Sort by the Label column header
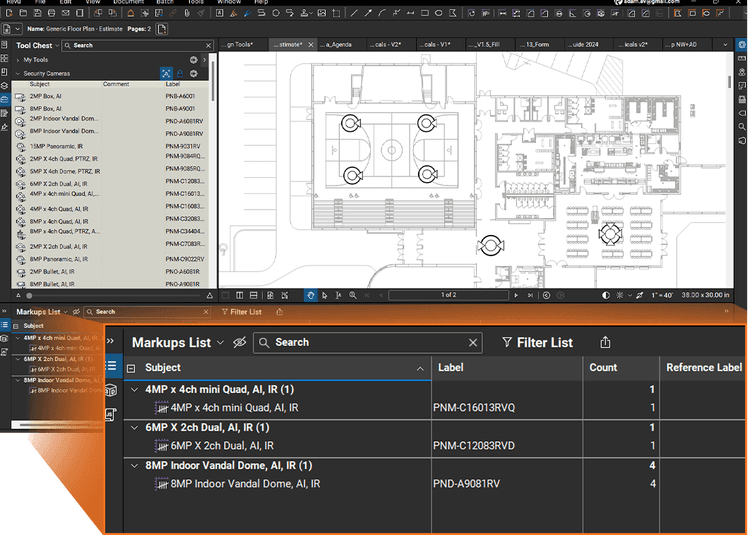The height and width of the screenshot is (535, 750). (507, 368)
